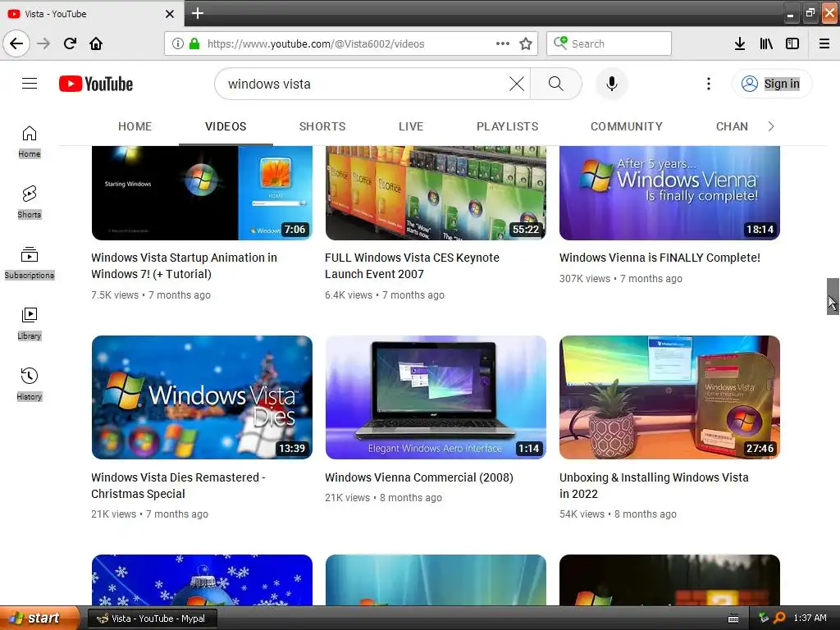The width and height of the screenshot is (840, 630).
Task: Toggle the browser sidebar icon
Action: click(x=792, y=43)
